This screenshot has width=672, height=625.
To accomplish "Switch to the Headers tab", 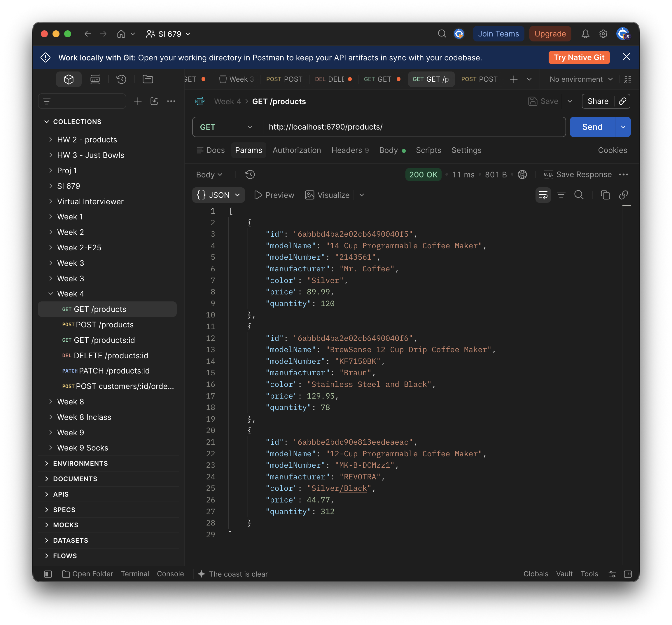I will tap(350, 150).
